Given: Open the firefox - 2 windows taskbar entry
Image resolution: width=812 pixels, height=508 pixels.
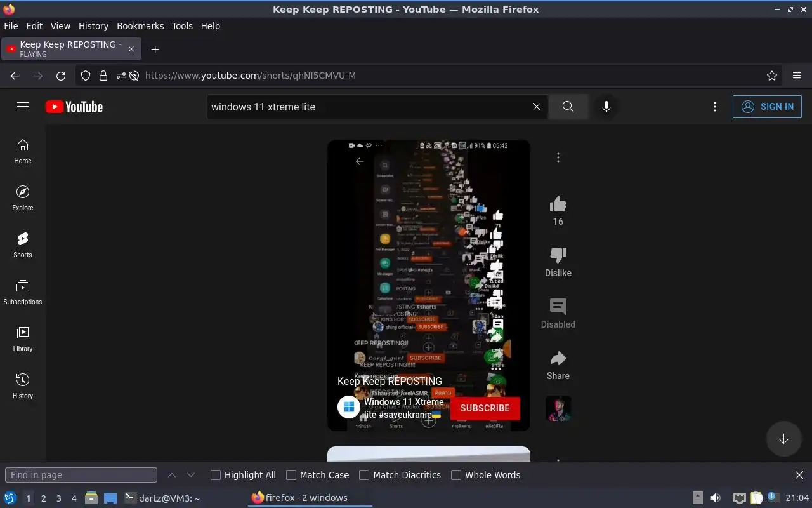Looking at the screenshot, I should [x=310, y=498].
